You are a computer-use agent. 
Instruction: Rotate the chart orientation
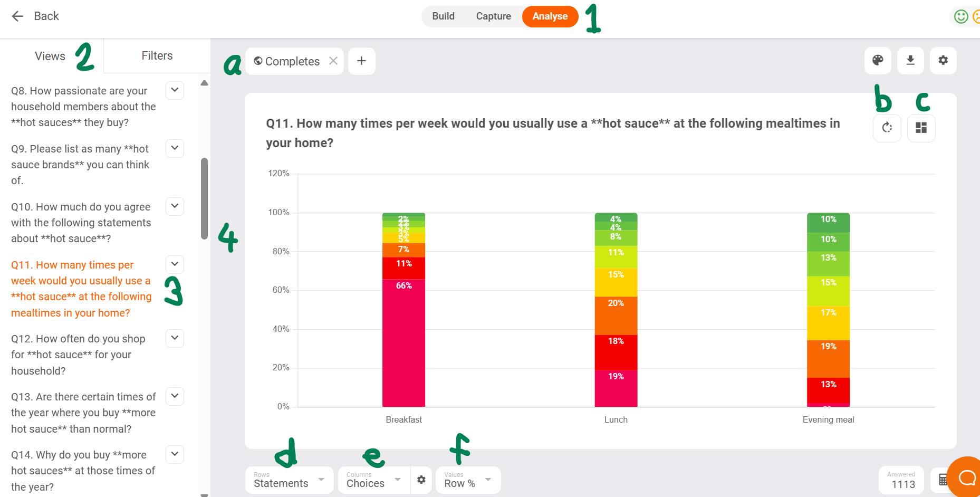coord(887,128)
